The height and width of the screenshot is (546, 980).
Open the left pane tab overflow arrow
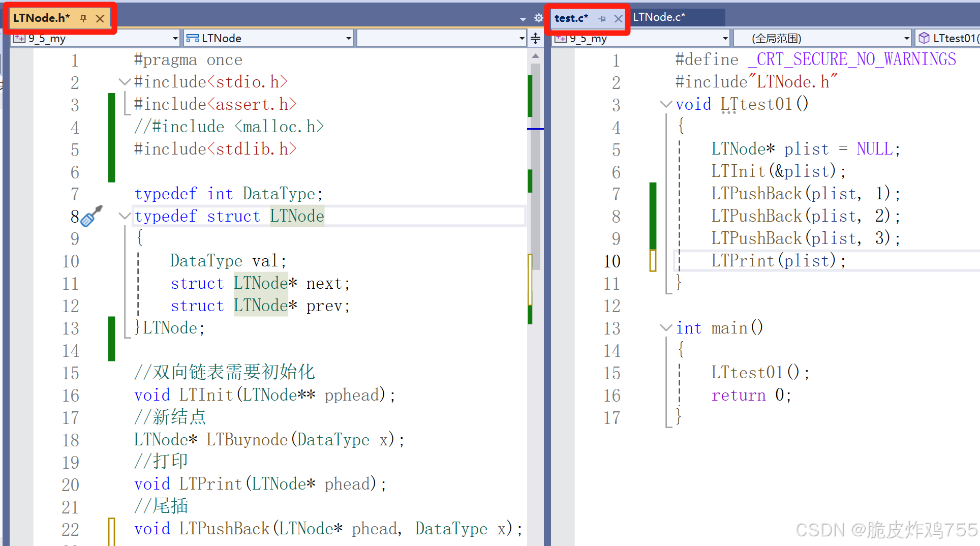[x=523, y=19]
